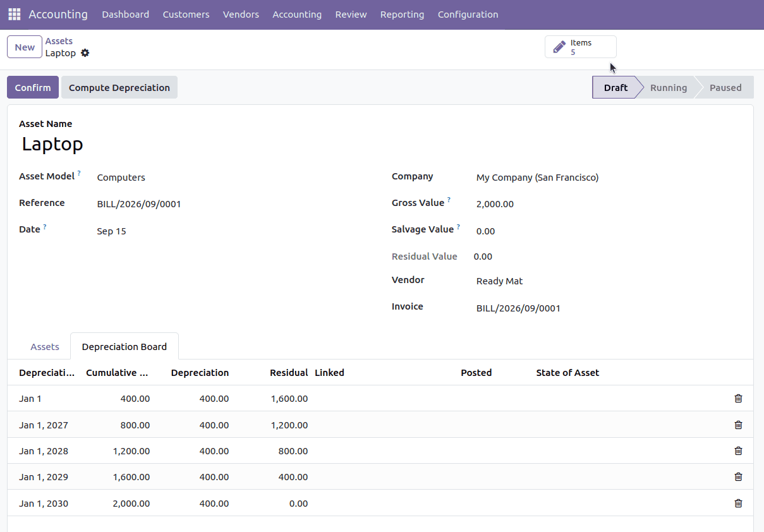Delete the Jan 1, 2029 depreciation line
This screenshot has height=532, width=764.
coord(738,477)
